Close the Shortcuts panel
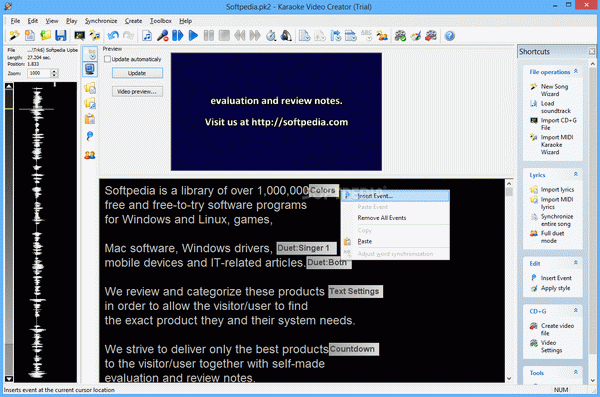This screenshot has width=600, height=397. [x=592, y=51]
